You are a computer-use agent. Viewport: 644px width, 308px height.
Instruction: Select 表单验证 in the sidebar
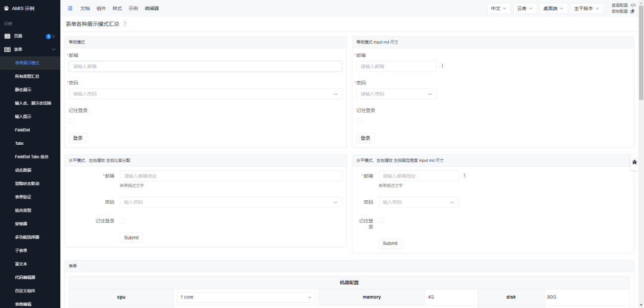point(23,197)
